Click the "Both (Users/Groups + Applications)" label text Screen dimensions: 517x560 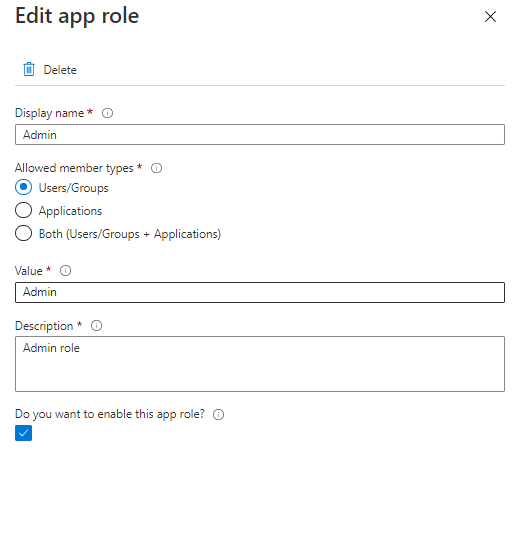point(130,234)
